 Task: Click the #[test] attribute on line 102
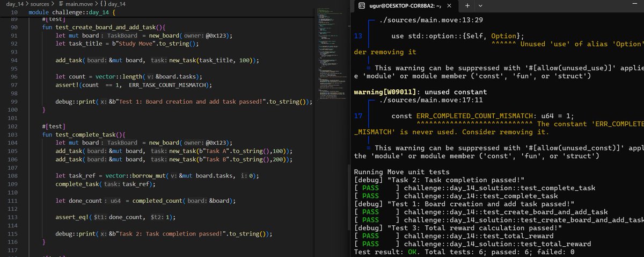tap(54, 126)
